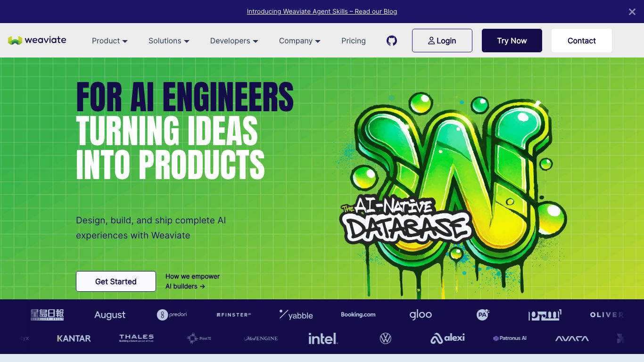
Task: Click the August logo
Action: 110,315
